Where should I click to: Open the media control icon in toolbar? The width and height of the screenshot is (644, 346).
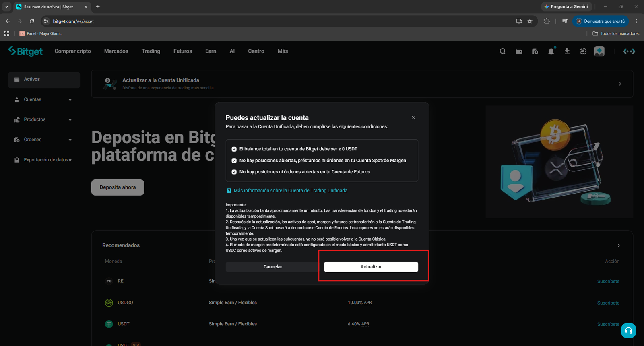click(x=565, y=21)
